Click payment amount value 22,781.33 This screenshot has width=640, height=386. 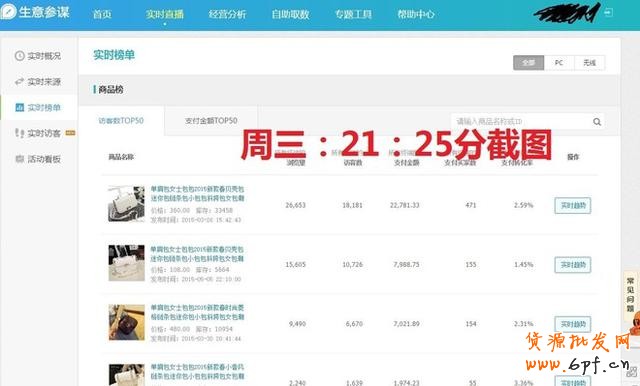tap(404, 205)
